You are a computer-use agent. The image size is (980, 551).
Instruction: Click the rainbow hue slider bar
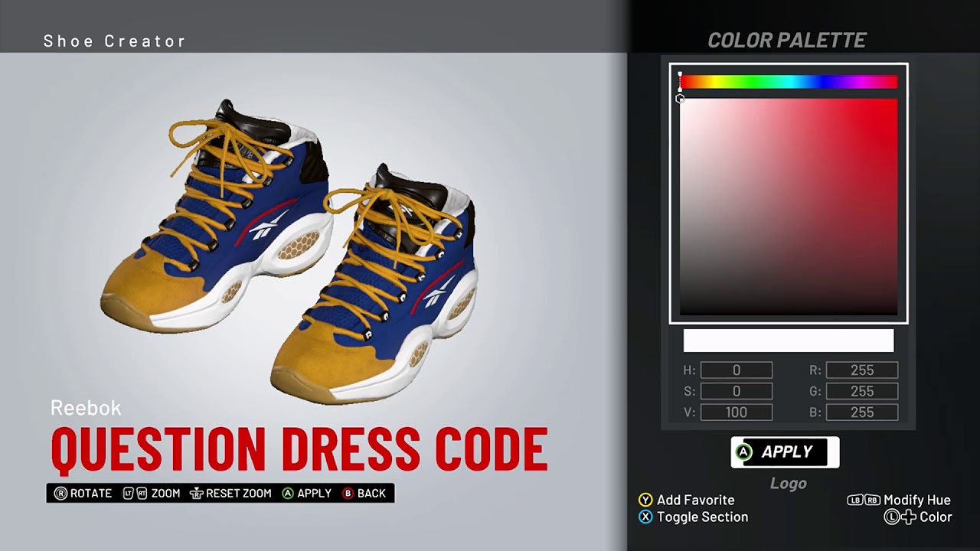pyautogui.click(x=788, y=82)
